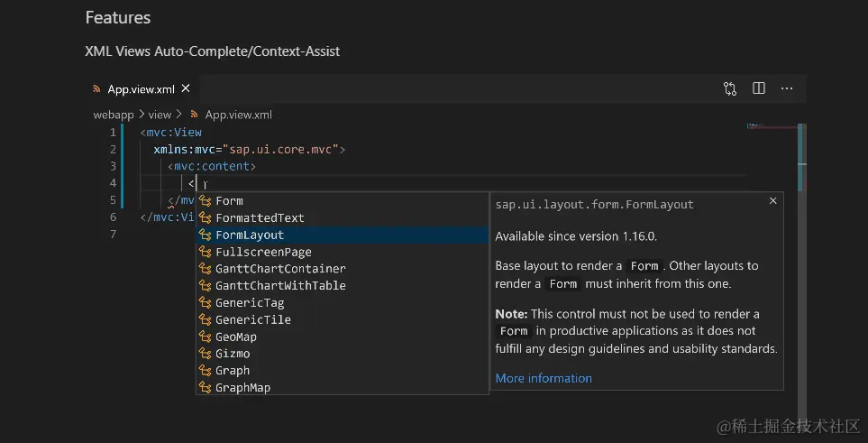Select the FullscreenPage completion item
The height and width of the screenshot is (443, 868).
click(263, 253)
